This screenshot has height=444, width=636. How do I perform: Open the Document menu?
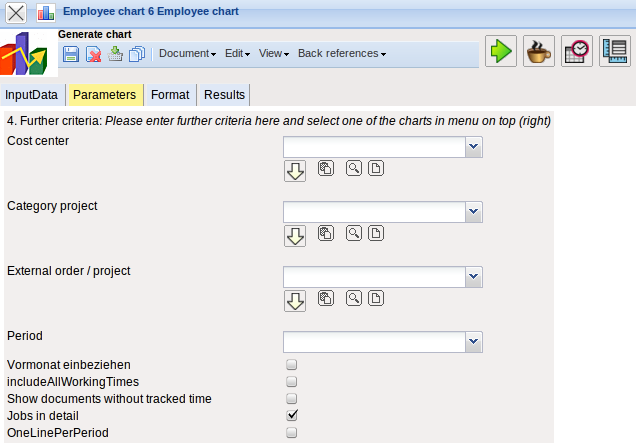pyautogui.click(x=187, y=54)
